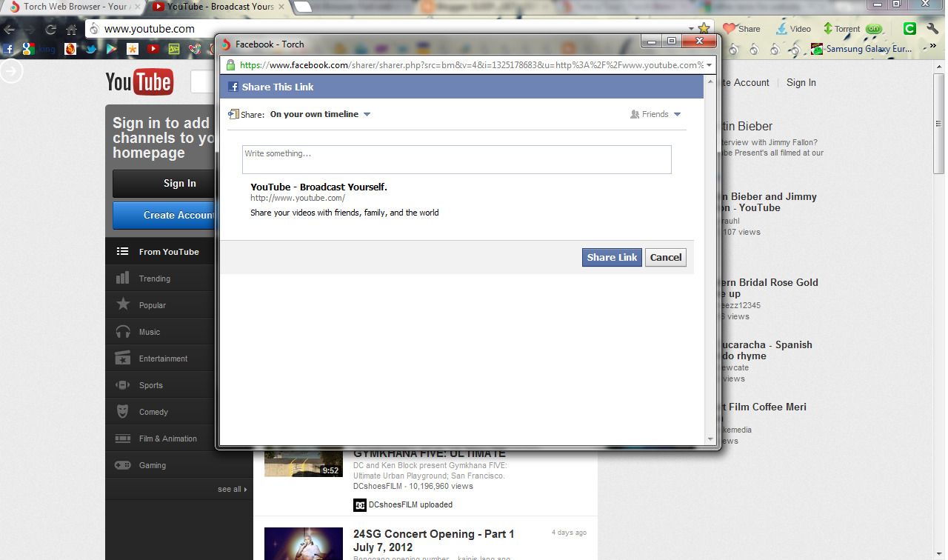Open the Sports category
This screenshot has width=948, height=560.
[x=160, y=385]
